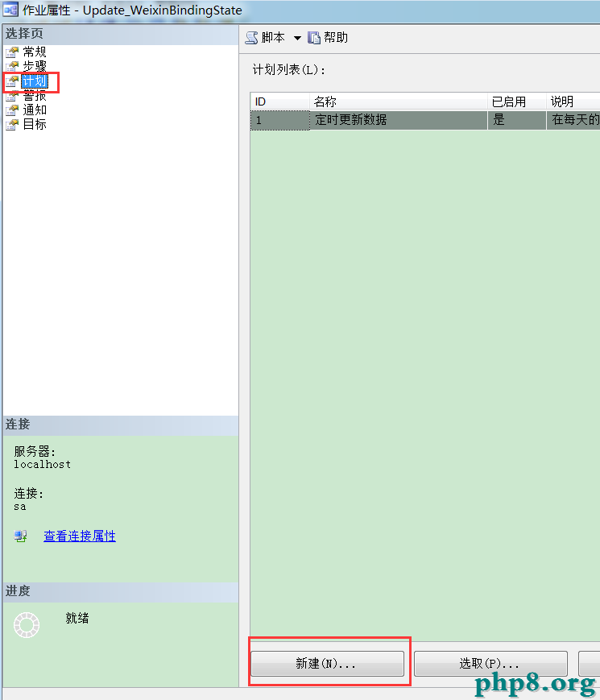Open the 查看连接属性 link
Viewport: 600px width, 700px height.
(x=80, y=536)
